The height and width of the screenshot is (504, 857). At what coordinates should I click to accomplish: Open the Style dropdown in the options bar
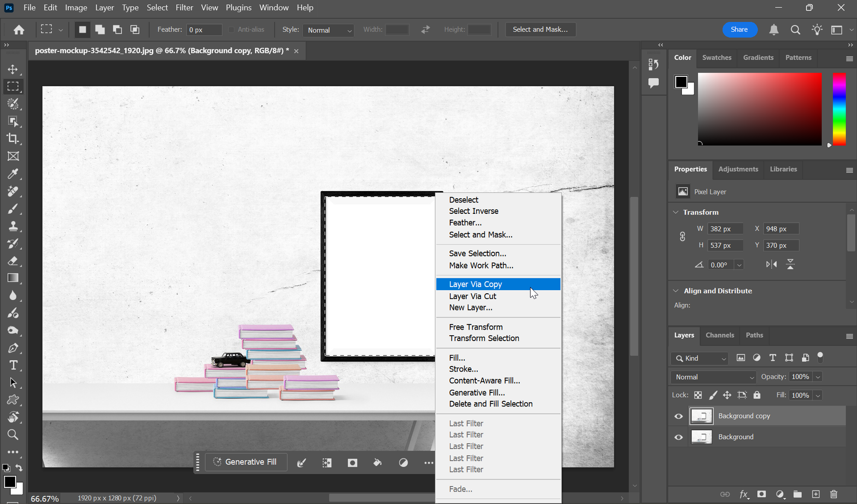[328, 30]
